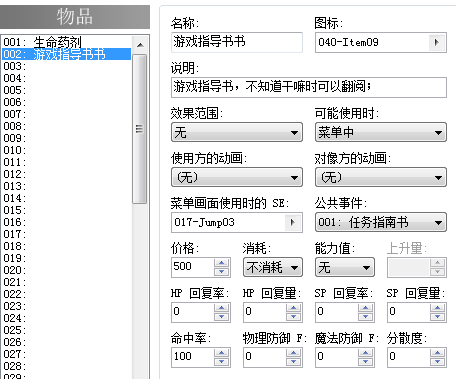The height and width of the screenshot is (379, 456).
Task: Select empty slot 028 in item list
Action: [66, 366]
